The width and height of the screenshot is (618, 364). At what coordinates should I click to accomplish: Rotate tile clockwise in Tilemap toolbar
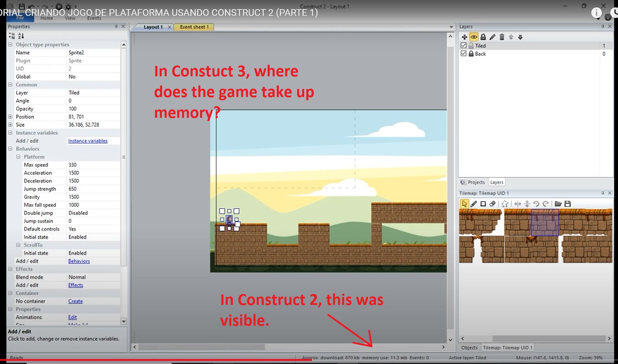click(x=546, y=204)
